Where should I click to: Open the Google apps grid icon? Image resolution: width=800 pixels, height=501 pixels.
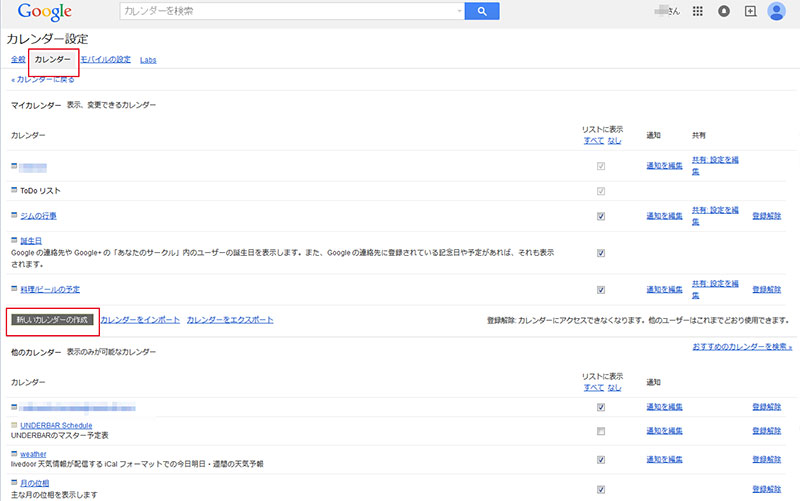tap(697, 11)
